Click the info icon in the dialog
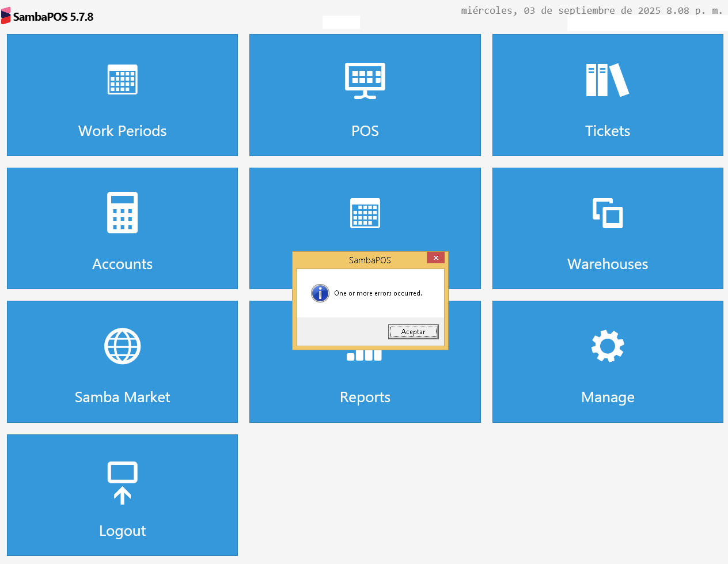The image size is (728, 564). 320,293
